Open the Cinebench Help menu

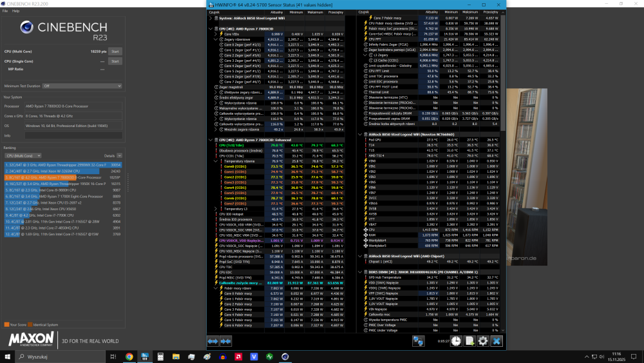(x=15, y=11)
